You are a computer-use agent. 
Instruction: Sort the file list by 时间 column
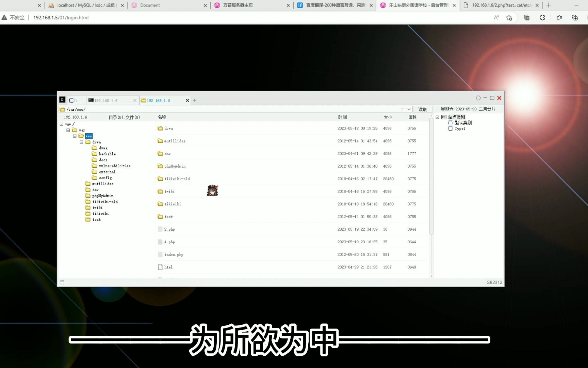[x=342, y=117]
